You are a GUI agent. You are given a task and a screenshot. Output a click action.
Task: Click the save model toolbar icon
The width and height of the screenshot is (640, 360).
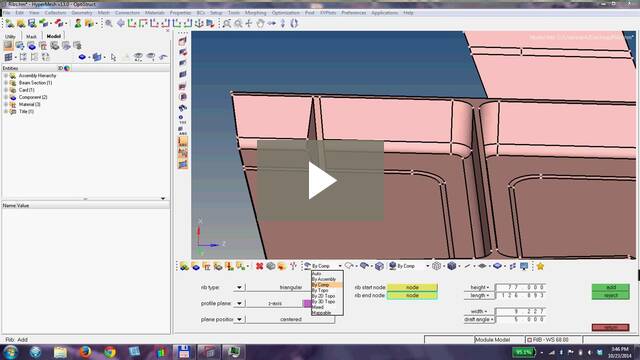32,24
